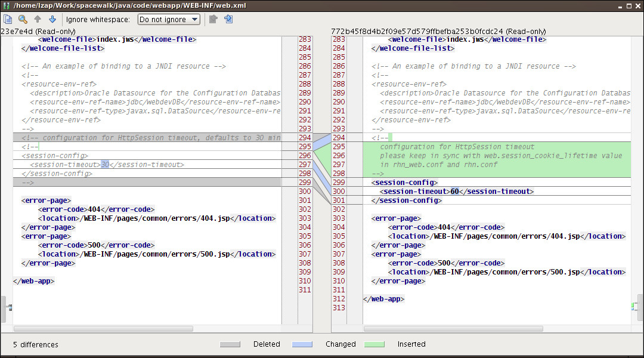Click the 5 differences status label
Viewport: 644px width, 358px height.
[x=36, y=344]
